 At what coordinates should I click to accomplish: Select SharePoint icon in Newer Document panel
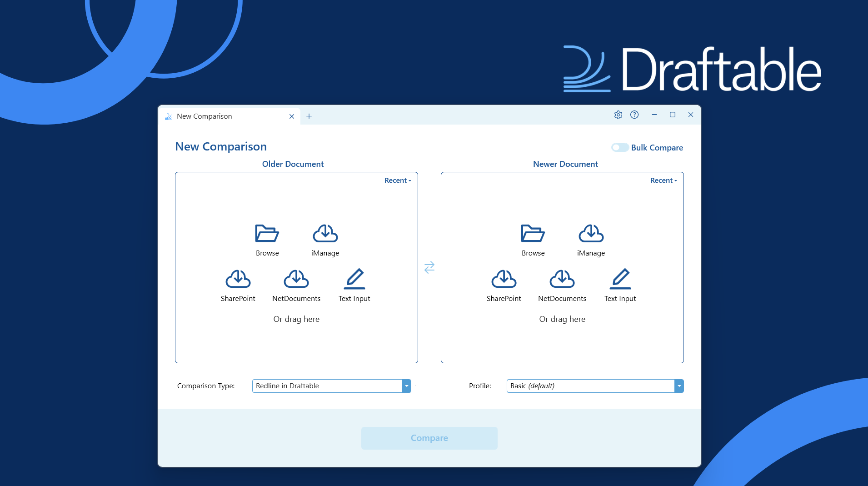pyautogui.click(x=504, y=279)
